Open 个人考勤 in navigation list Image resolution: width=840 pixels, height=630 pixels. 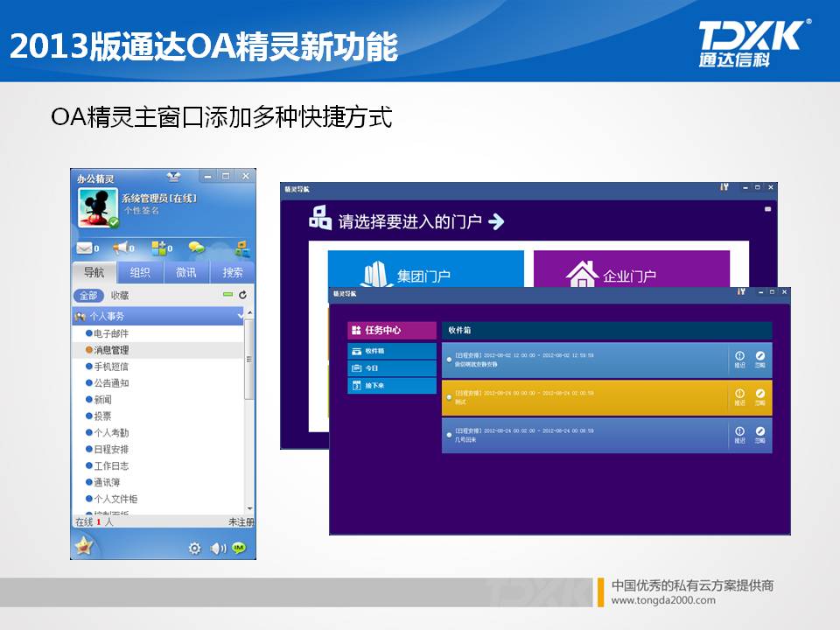click(111, 432)
